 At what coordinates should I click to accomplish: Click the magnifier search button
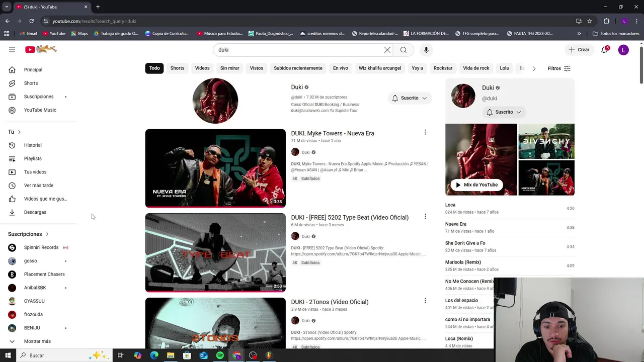coord(403,50)
